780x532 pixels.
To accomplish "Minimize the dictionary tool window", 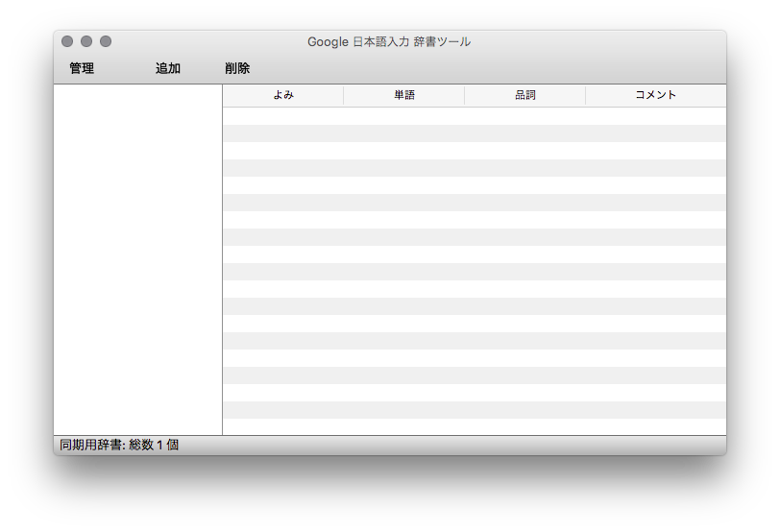I will [86, 41].
